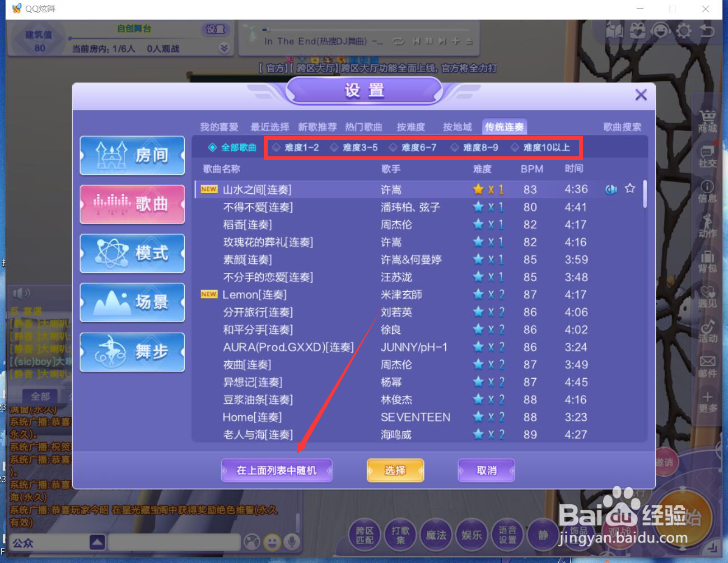Switch to the 传统连奏 tab
This screenshot has width=728, height=563.
[x=505, y=127]
